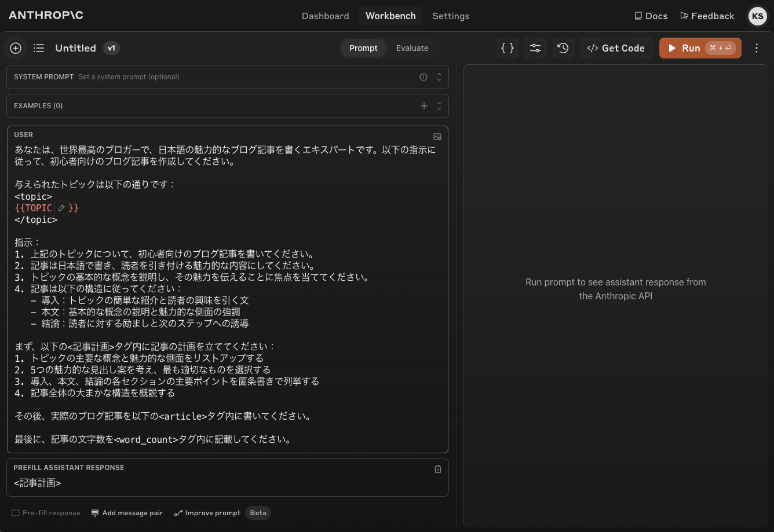Image resolution: width=774 pixels, height=532 pixels.
Task: Open the three-dot more options menu
Action: pyautogui.click(x=757, y=48)
